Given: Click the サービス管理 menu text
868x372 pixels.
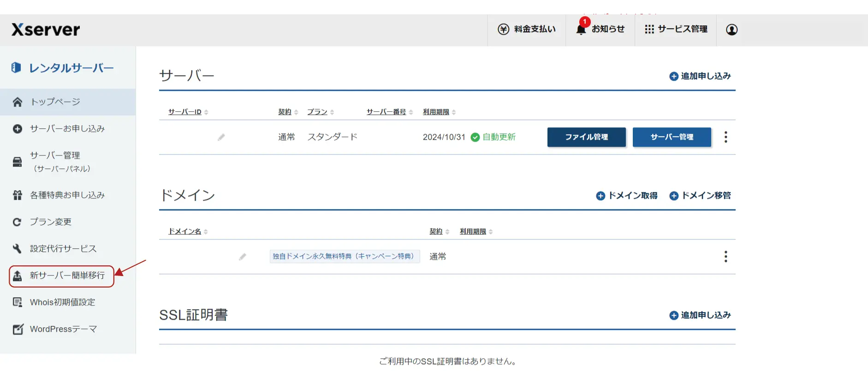Looking at the screenshot, I should coord(683,29).
